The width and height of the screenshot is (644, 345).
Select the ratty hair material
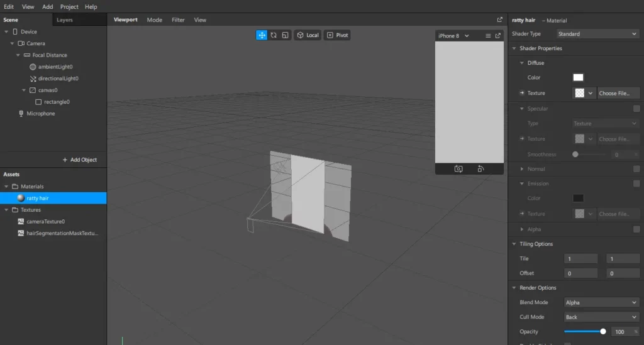pyautogui.click(x=53, y=198)
